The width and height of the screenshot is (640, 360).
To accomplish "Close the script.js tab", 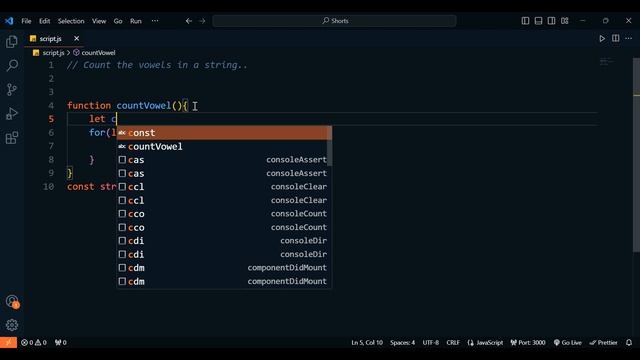I will [76, 38].
